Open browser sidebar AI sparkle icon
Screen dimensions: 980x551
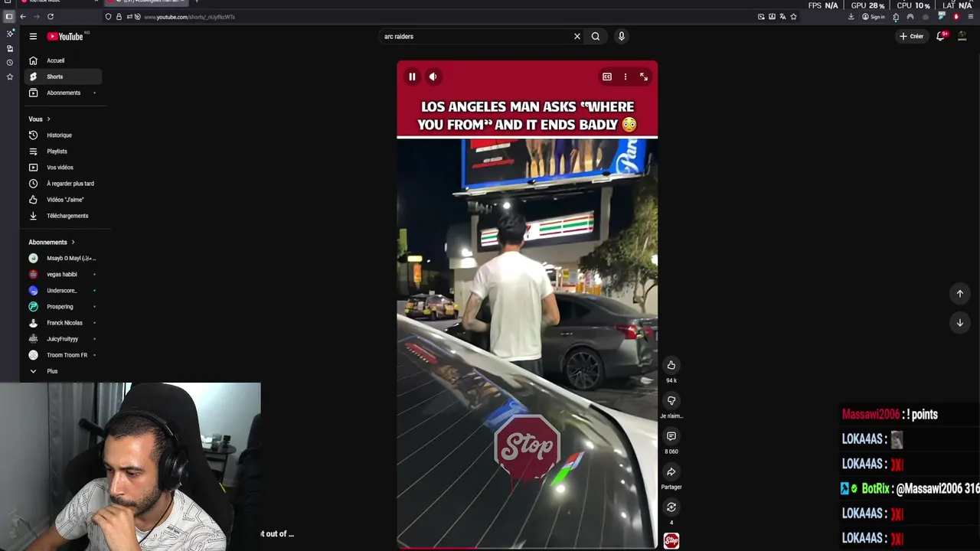pyautogui.click(x=10, y=34)
